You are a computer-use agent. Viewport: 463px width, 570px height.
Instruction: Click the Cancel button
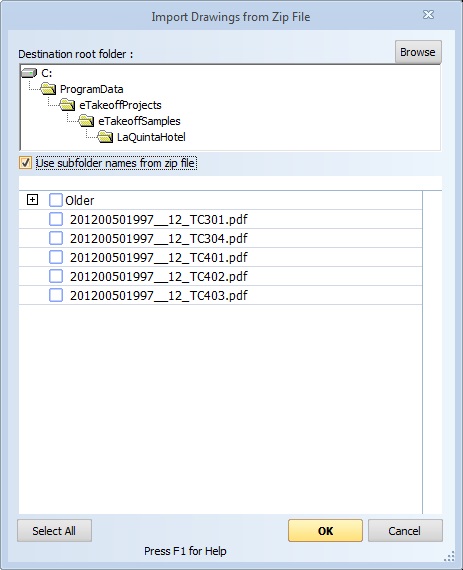(x=405, y=531)
